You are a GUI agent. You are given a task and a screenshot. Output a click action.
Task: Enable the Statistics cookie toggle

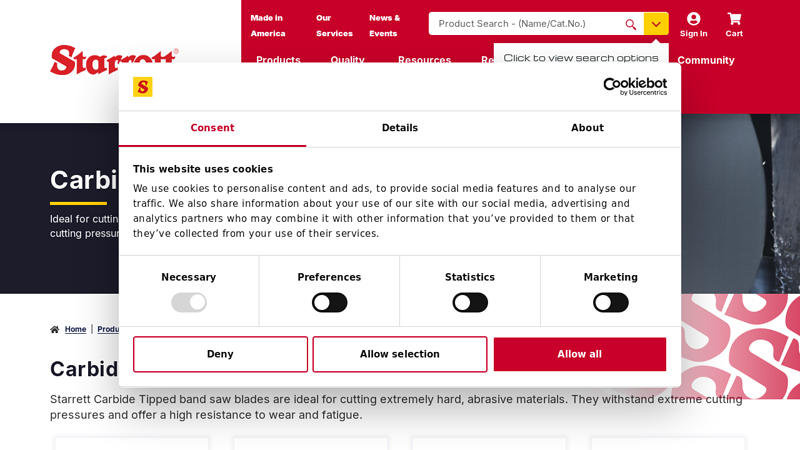pyautogui.click(x=470, y=302)
